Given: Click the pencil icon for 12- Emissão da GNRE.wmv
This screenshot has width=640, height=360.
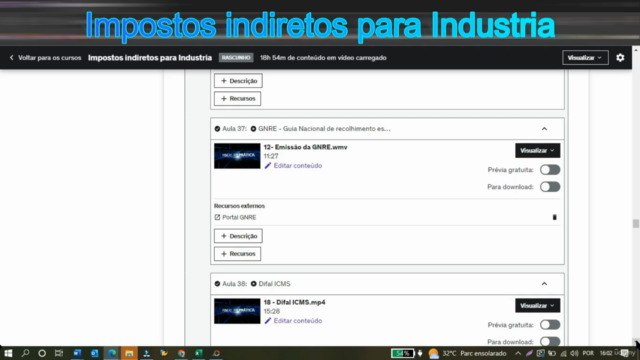Looking at the screenshot, I should click(x=268, y=166).
